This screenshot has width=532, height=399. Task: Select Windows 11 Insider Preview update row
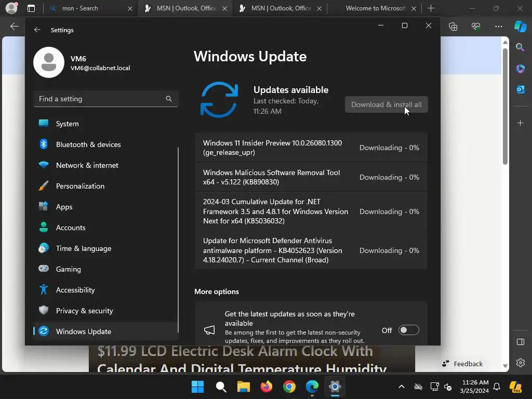click(311, 148)
